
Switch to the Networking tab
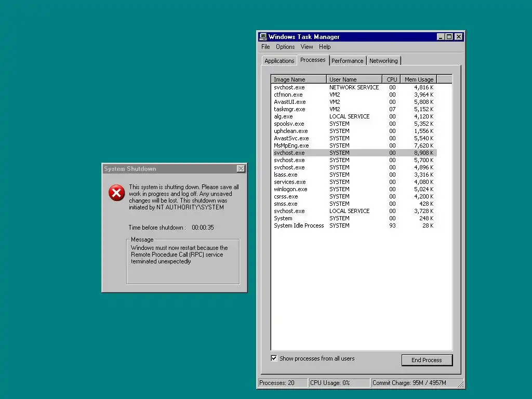point(383,61)
